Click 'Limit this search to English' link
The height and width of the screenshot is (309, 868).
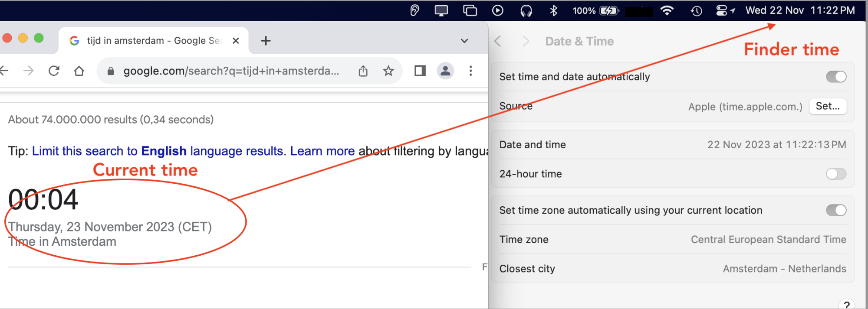158,151
